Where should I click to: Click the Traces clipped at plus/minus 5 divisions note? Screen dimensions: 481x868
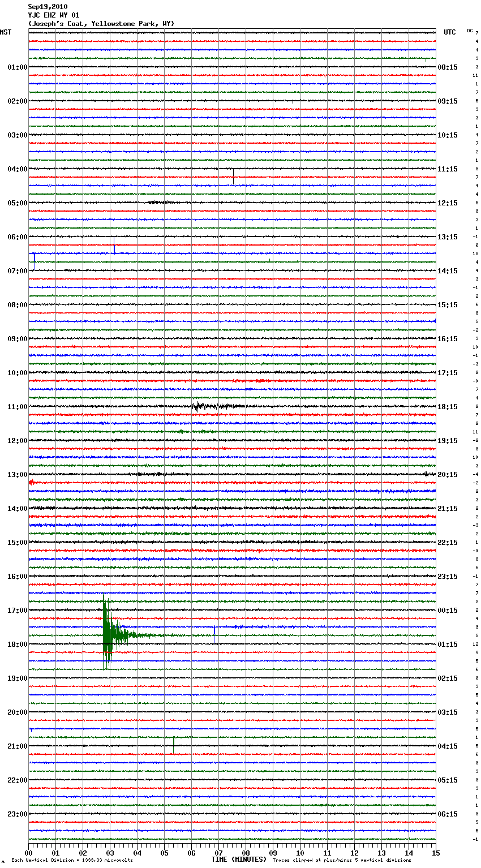tap(342, 860)
